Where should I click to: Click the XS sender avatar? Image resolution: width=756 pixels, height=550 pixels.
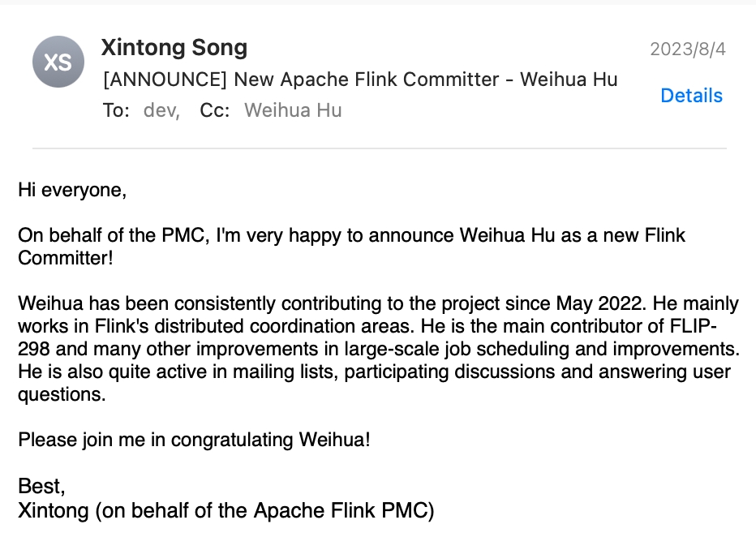[58, 62]
